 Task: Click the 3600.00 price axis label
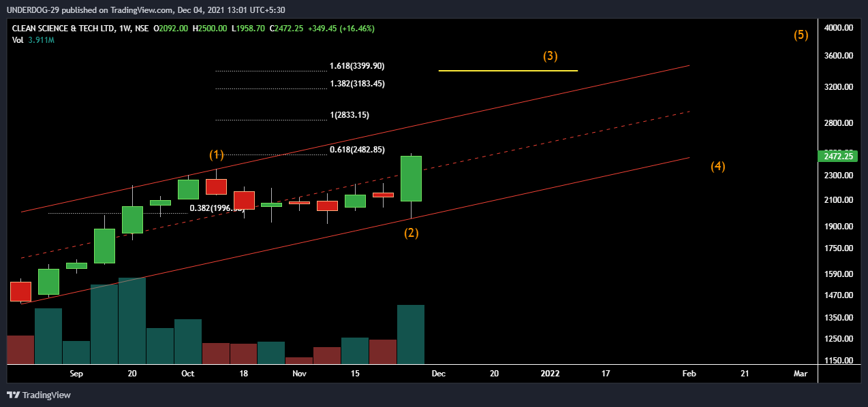tap(839, 56)
